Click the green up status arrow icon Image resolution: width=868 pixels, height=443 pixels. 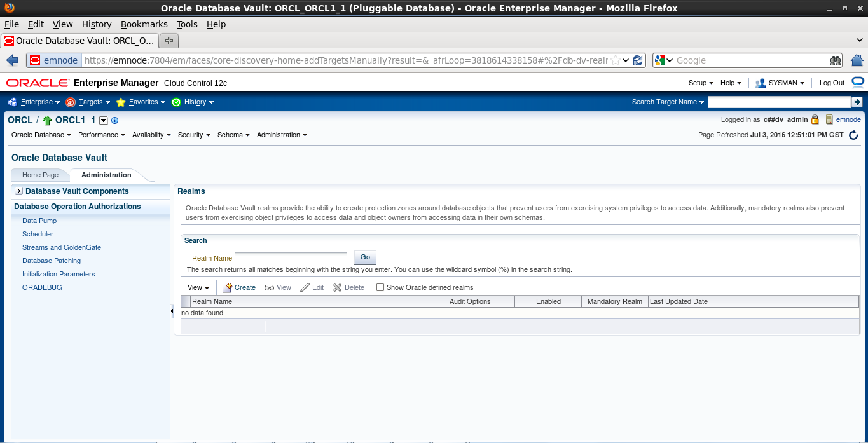click(x=47, y=120)
